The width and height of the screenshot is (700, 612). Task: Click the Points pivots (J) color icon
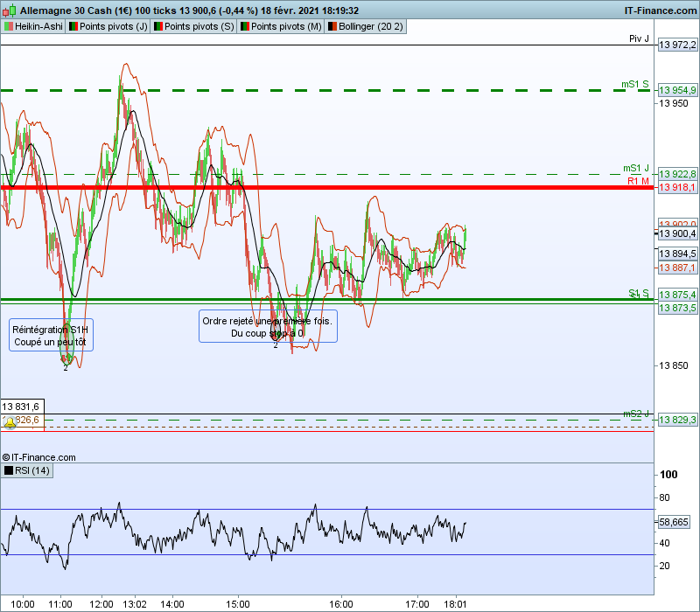click(x=73, y=26)
